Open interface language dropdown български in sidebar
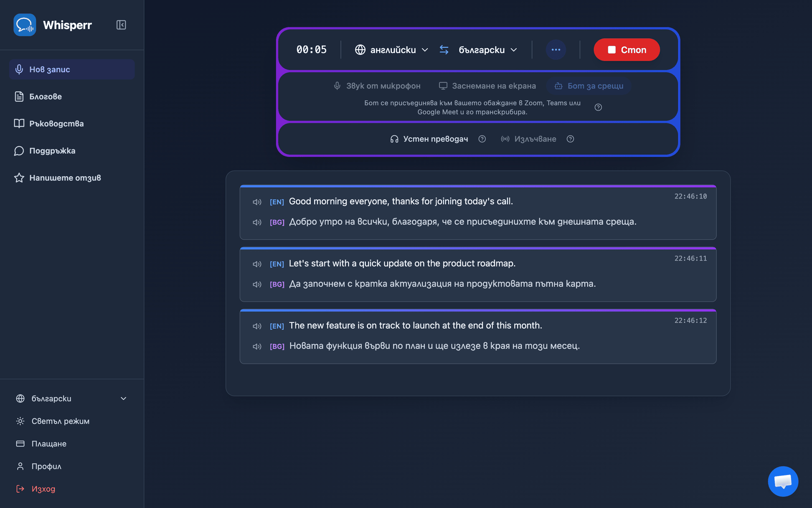Screen dimensions: 812x508 [x=72, y=398]
